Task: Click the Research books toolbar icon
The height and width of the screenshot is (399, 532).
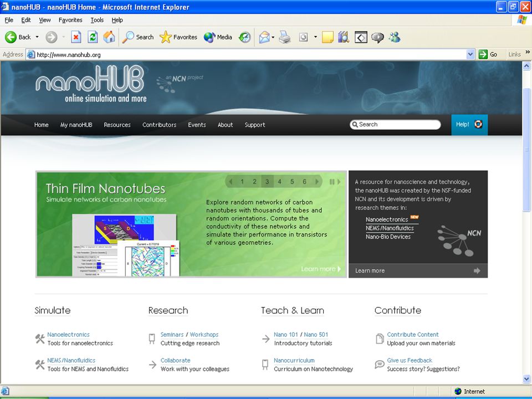Action: click(344, 37)
